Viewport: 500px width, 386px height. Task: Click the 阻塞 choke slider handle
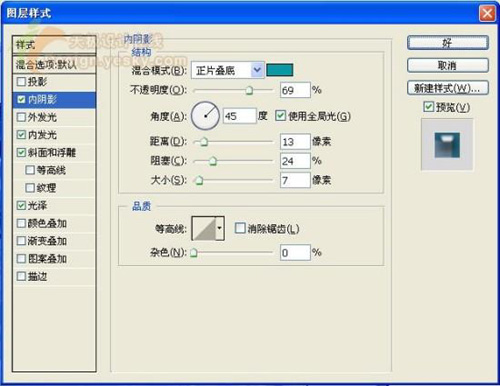click(x=213, y=161)
